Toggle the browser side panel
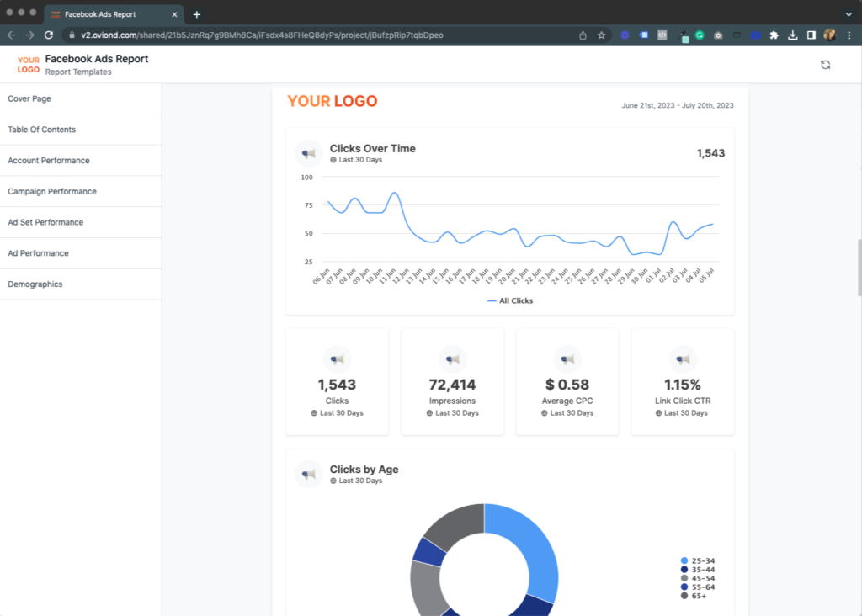Image resolution: width=862 pixels, height=616 pixels. 811,35
